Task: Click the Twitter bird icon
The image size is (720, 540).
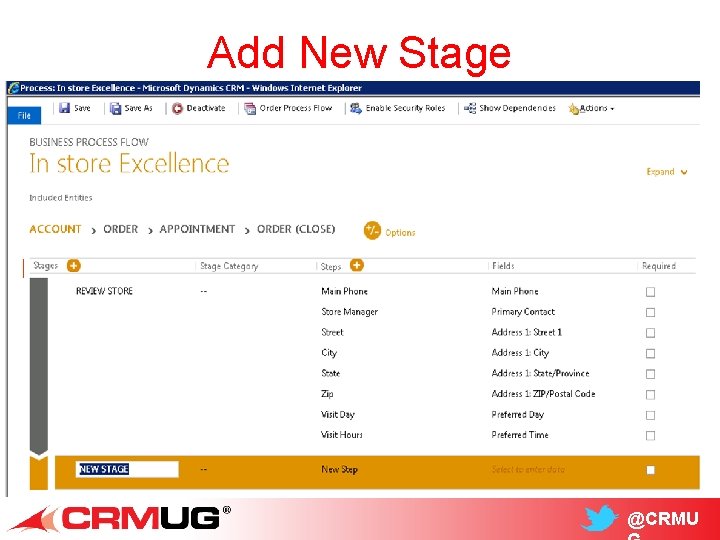Action: point(600,518)
